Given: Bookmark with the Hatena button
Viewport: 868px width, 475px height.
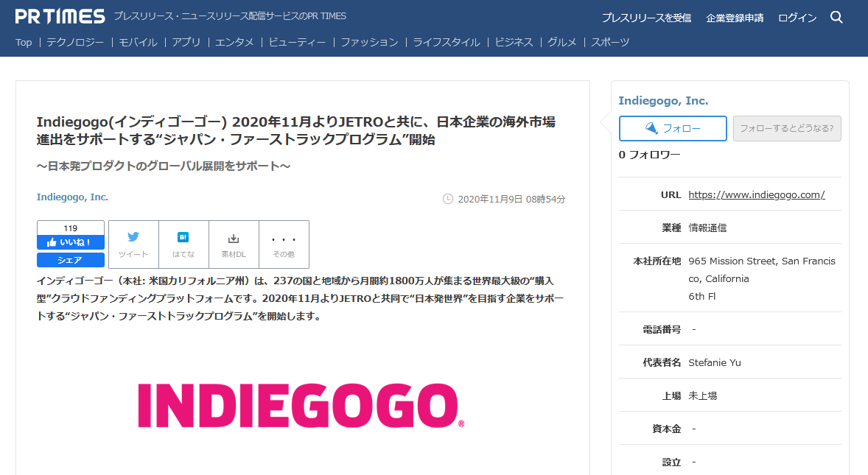Looking at the screenshot, I should [183, 244].
